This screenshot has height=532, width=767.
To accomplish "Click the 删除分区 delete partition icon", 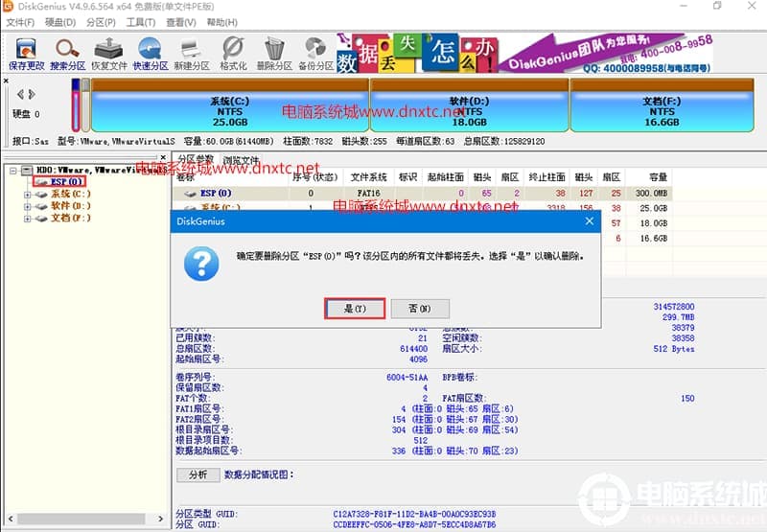I will click(x=274, y=54).
